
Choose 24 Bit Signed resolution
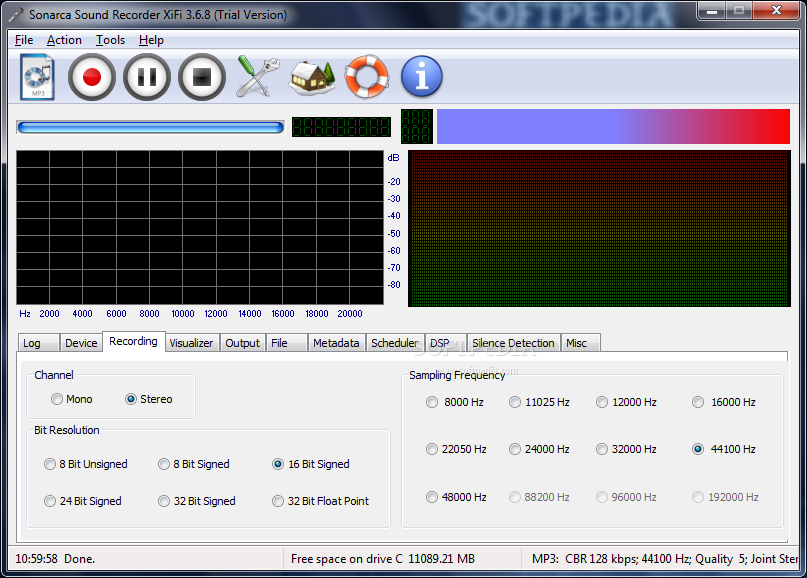tap(83, 501)
